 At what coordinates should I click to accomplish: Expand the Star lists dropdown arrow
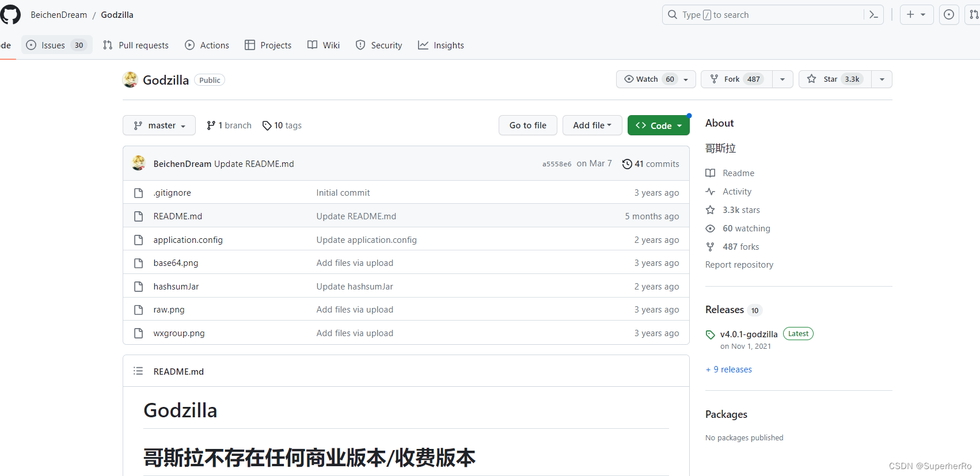(882, 79)
